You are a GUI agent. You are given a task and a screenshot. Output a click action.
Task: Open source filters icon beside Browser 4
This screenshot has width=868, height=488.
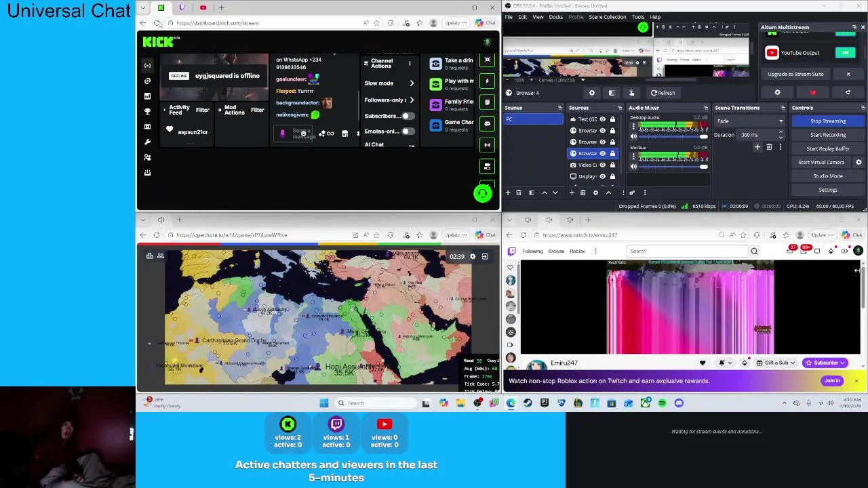point(611,93)
